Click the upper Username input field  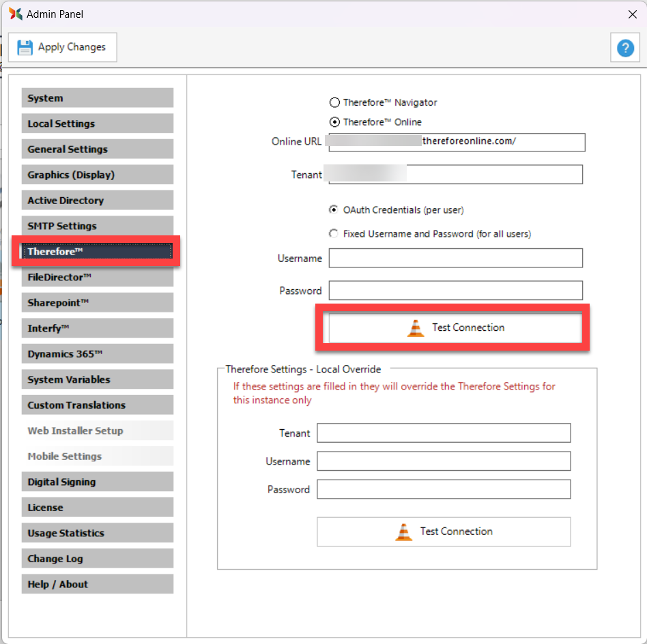[x=455, y=258]
